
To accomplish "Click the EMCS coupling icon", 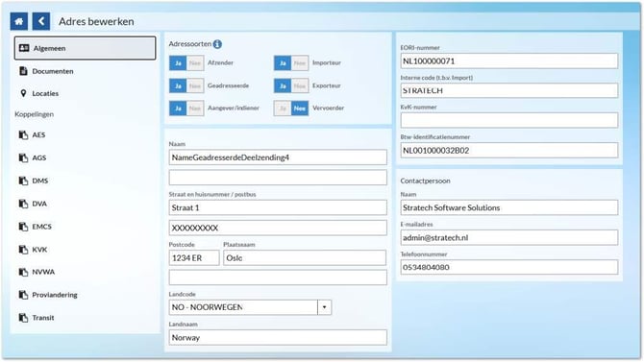I will (23, 227).
